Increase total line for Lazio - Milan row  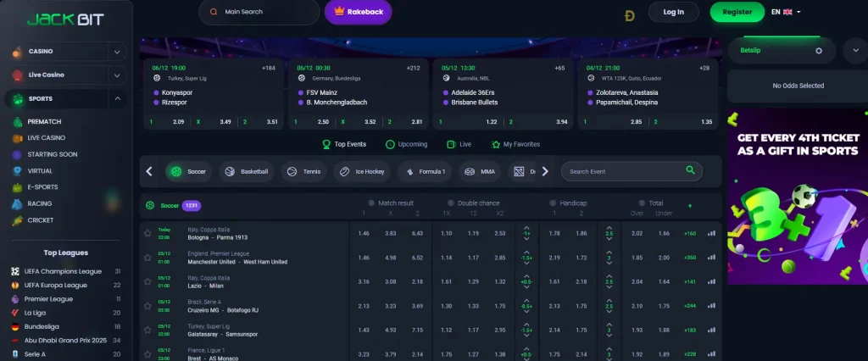tap(609, 275)
